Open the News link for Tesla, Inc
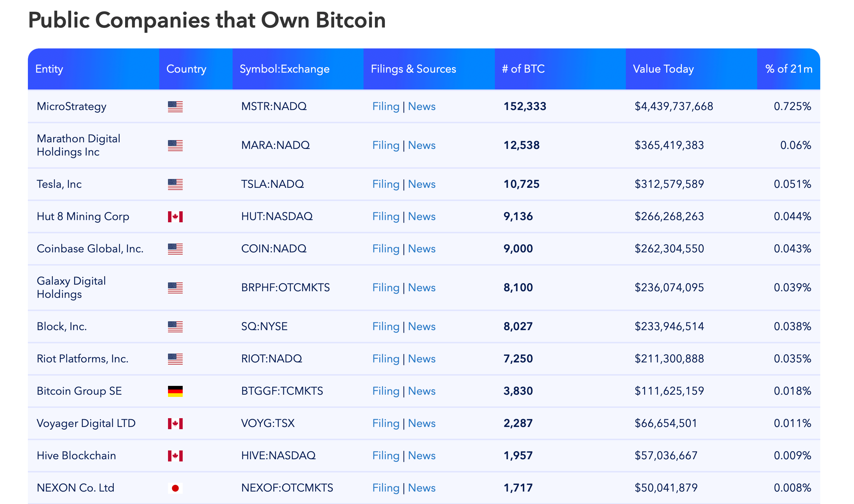 [x=421, y=184]
